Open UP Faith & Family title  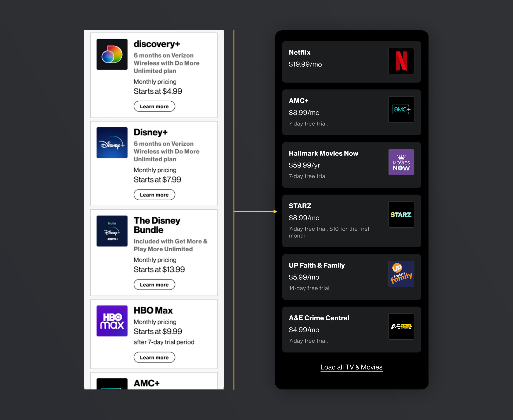[317, 265]
